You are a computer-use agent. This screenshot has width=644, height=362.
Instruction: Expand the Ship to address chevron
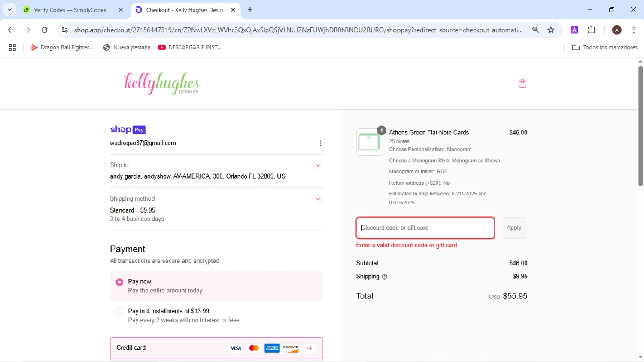point(318,165)
